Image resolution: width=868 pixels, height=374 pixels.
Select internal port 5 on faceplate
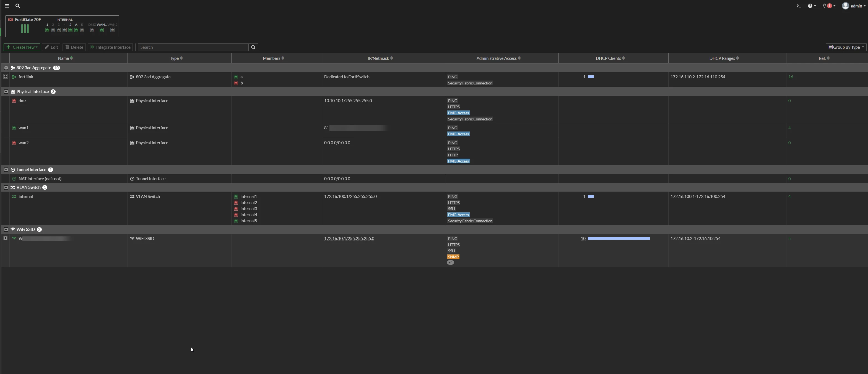click(x=71, y=30)
